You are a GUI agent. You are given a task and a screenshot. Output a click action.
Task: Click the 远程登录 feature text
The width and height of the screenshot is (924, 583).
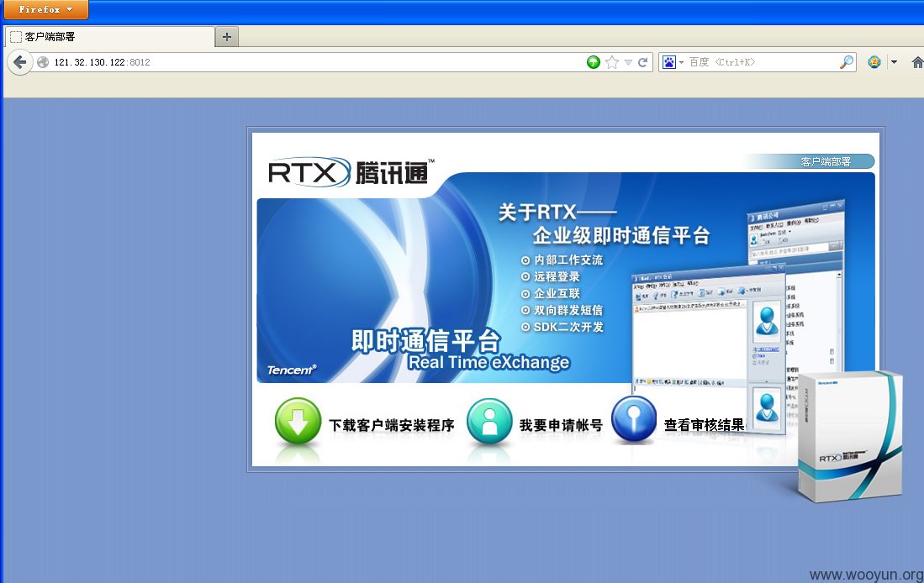tap(557, 276)
